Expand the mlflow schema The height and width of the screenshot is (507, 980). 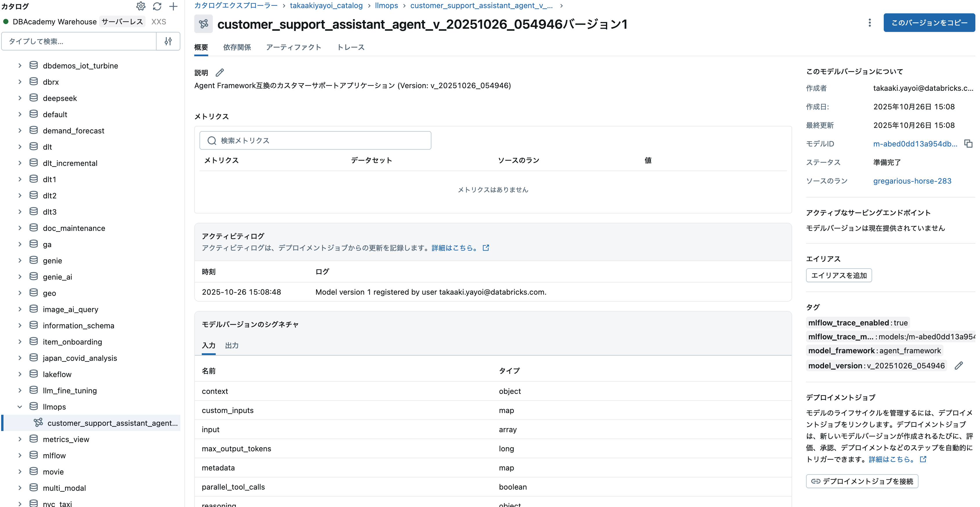pos(20,455)
